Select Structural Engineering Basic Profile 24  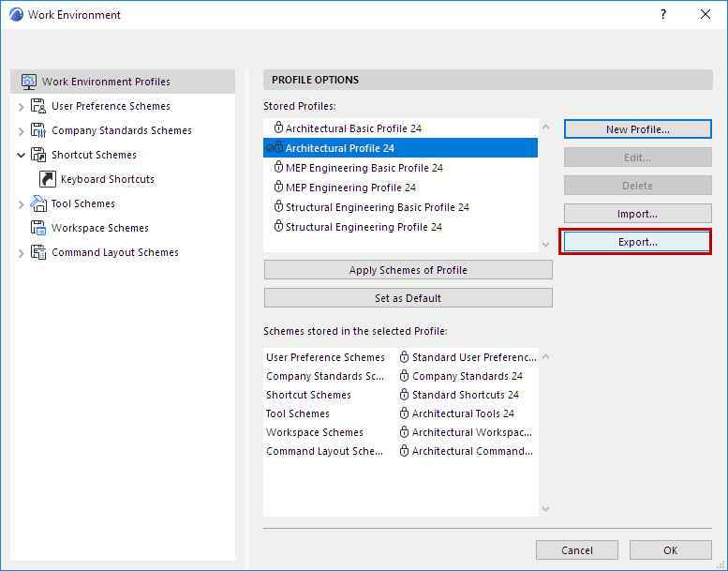point(377,207)
